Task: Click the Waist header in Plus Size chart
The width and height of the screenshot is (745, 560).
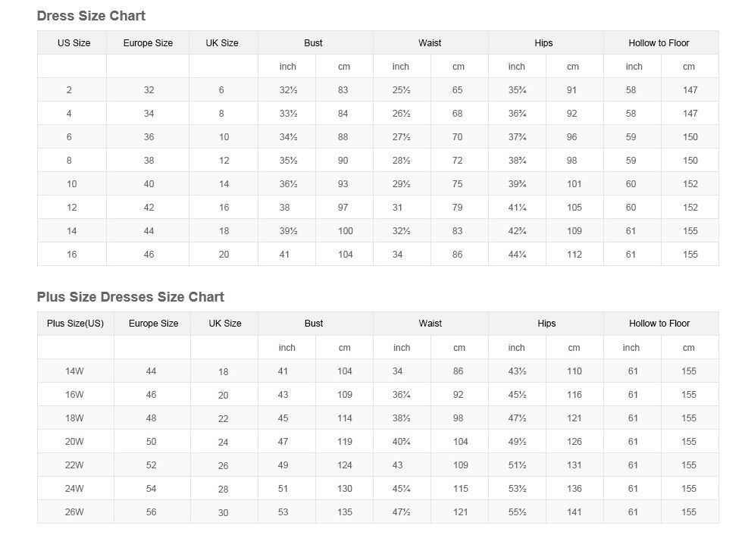Action: [x=430, y=324]
